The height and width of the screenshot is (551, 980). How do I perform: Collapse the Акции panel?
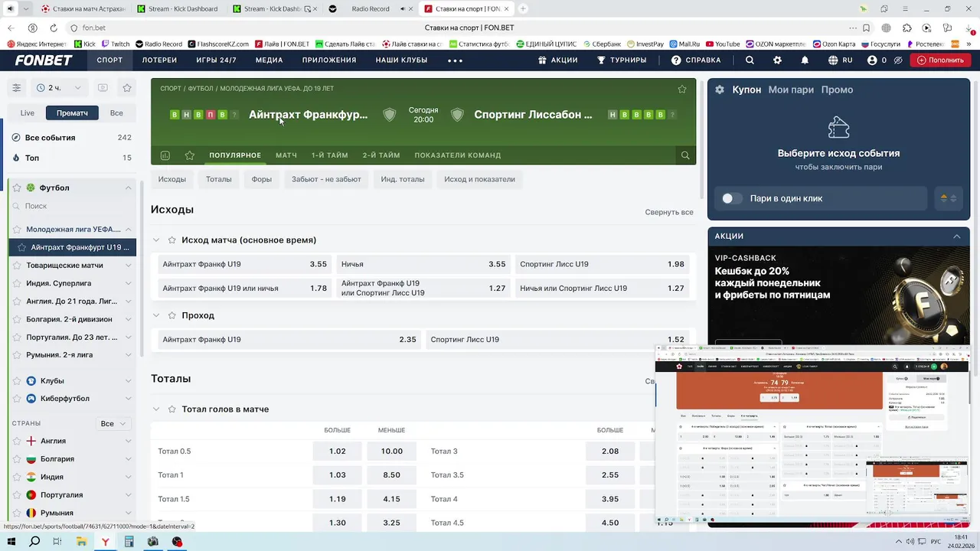[x=957, y=236]
